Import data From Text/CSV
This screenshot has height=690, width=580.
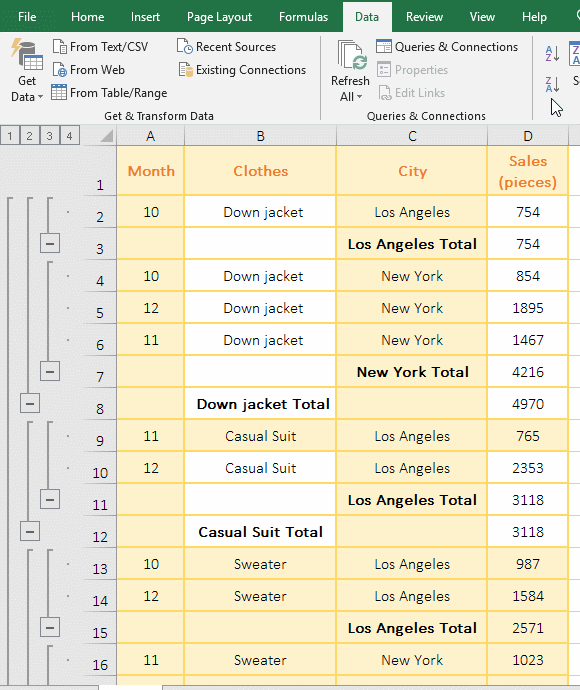(100, 47)
